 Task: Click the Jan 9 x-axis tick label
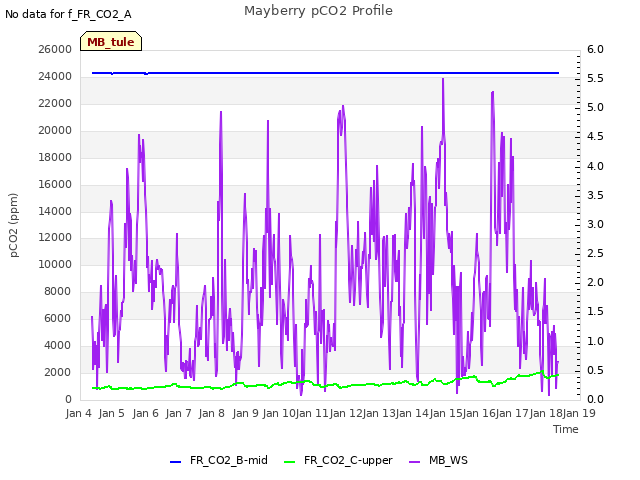pyautogui.click(x=245, y=413)
